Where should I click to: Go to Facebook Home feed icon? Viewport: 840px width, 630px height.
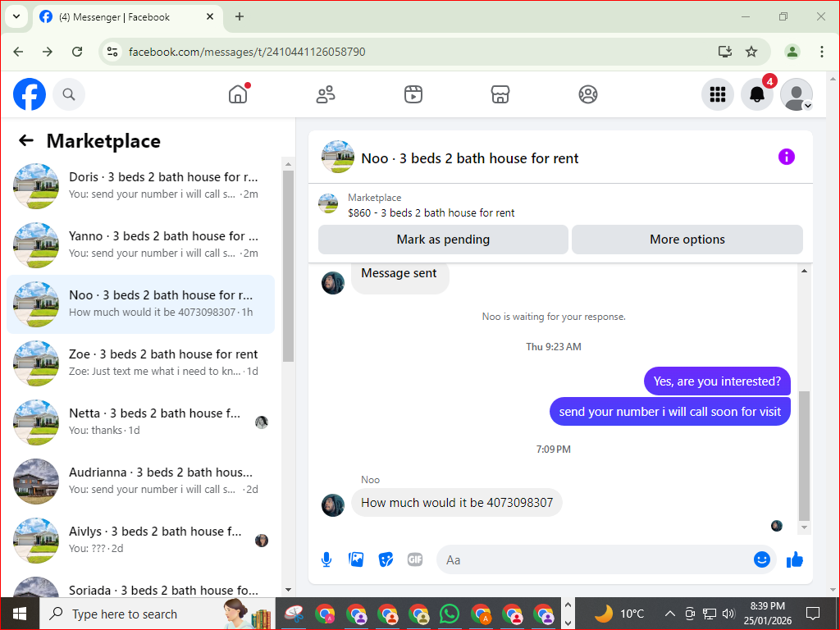click(238, 95)
